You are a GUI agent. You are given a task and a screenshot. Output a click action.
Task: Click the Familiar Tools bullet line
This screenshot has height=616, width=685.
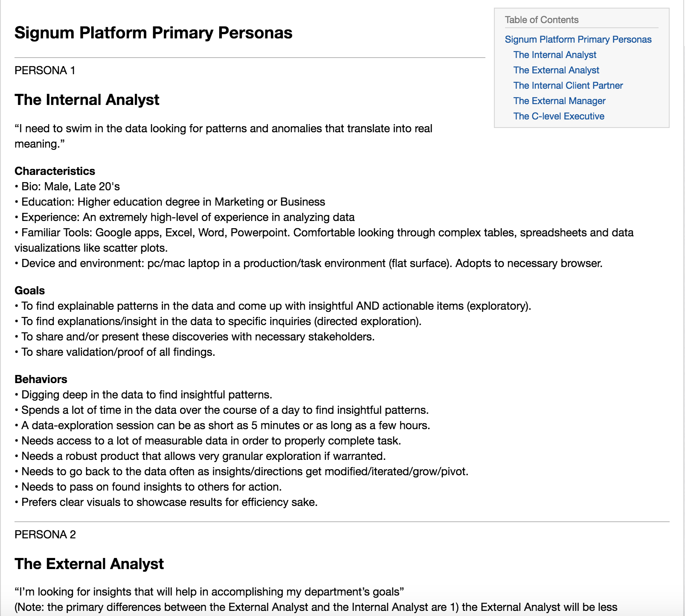pos(324,240)
